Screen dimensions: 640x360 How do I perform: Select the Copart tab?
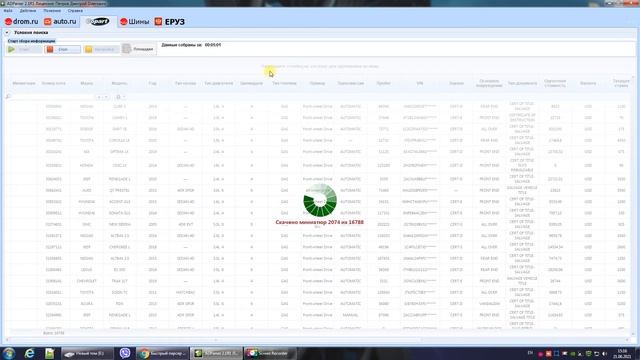coord(98,22)
